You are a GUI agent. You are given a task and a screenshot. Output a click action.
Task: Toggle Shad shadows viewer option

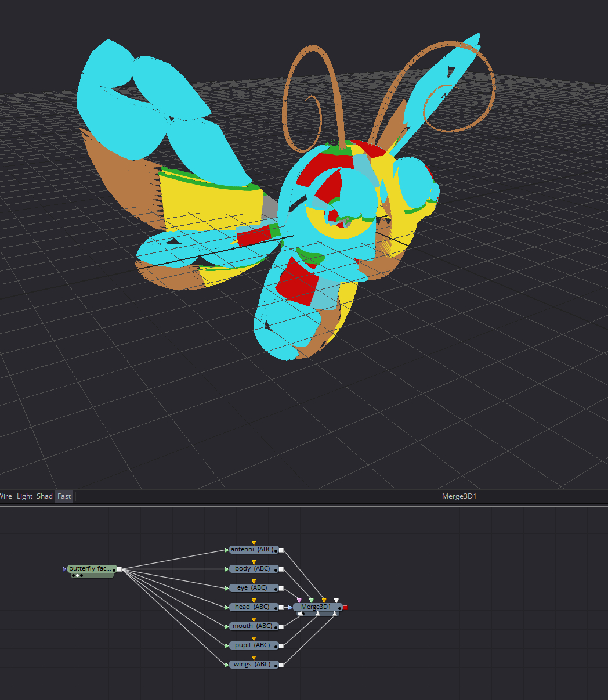(x=45, y=496)
